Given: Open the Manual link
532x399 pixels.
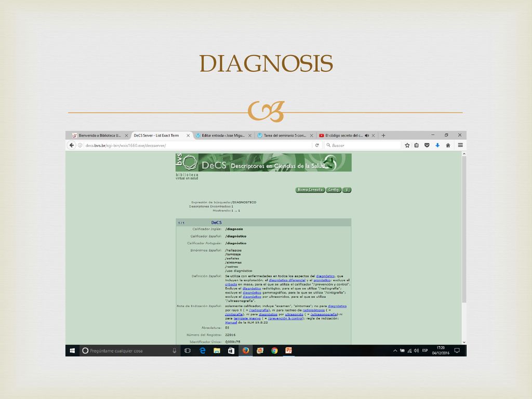Looking at the screenshot, I should pyautogui.click(x=231, y=322).
